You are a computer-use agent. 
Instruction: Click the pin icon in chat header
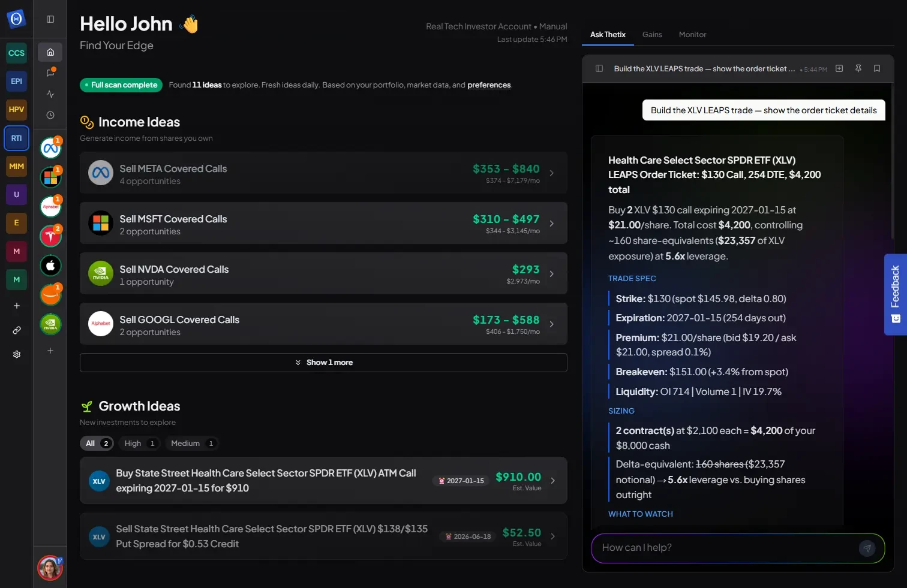click(x=858, y=68)
